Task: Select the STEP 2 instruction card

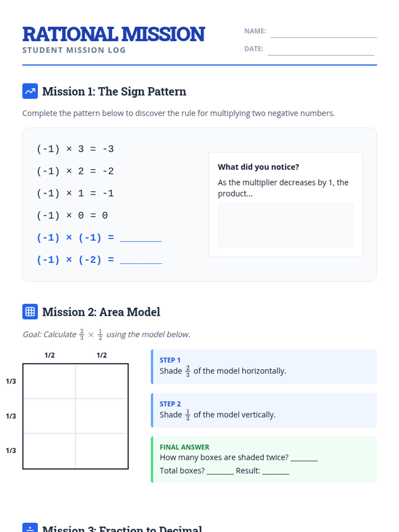Action: (x=264, y=410)
